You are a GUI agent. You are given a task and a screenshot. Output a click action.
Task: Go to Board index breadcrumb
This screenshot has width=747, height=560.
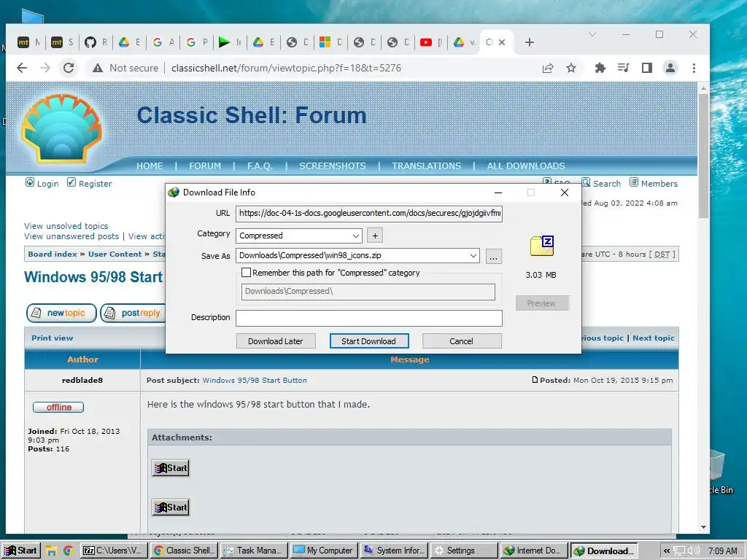[53, 254]
